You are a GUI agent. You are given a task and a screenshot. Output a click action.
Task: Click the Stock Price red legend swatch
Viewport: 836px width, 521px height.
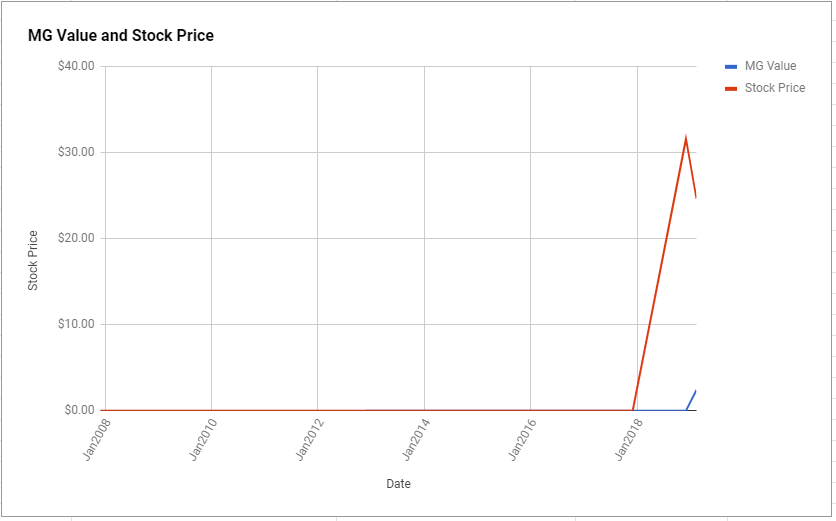coord(731,89)
